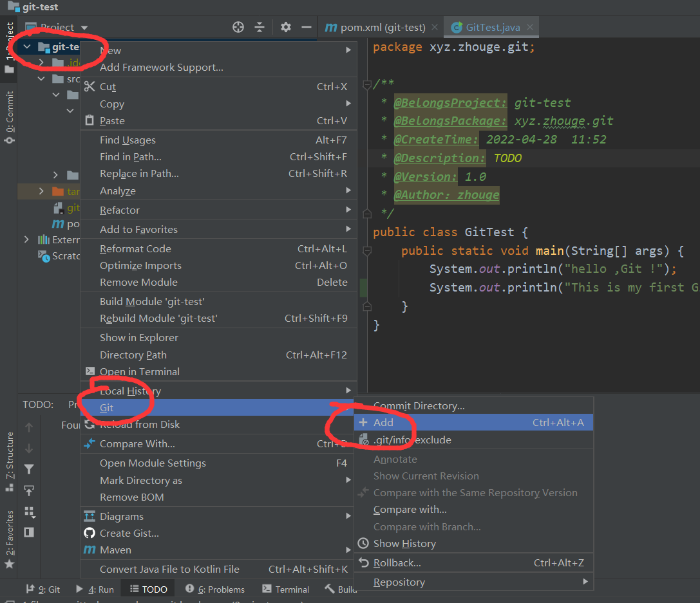Open the Repository submenu
Image resolution: width=700 pixels, height=603 pixels.
(x=474, y=582)
